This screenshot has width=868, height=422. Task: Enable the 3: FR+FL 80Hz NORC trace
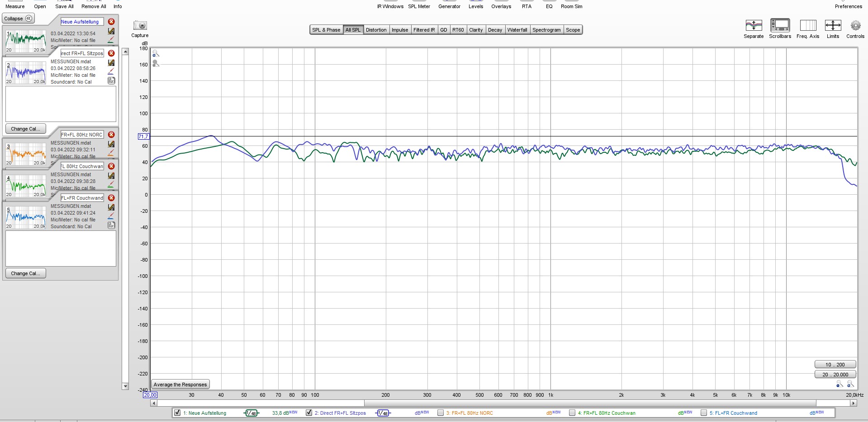tap(441, 413)
